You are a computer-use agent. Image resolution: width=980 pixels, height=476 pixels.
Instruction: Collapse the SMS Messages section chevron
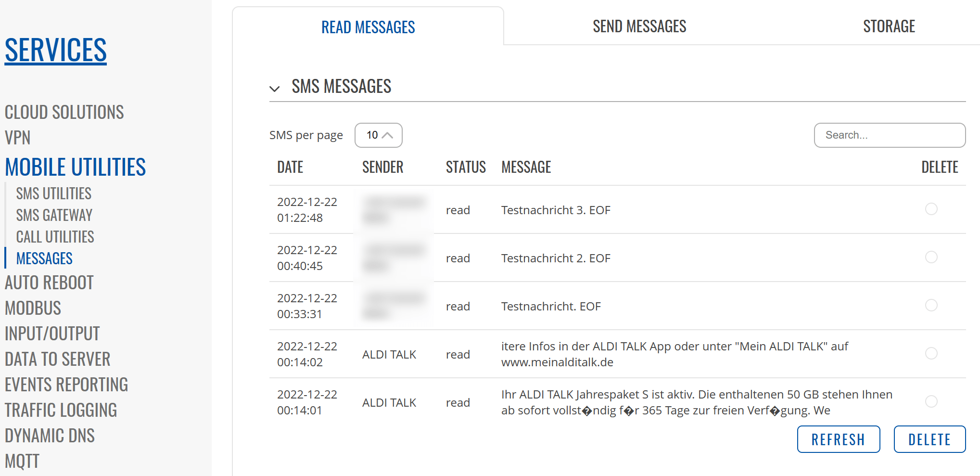(x=275, y=89)
